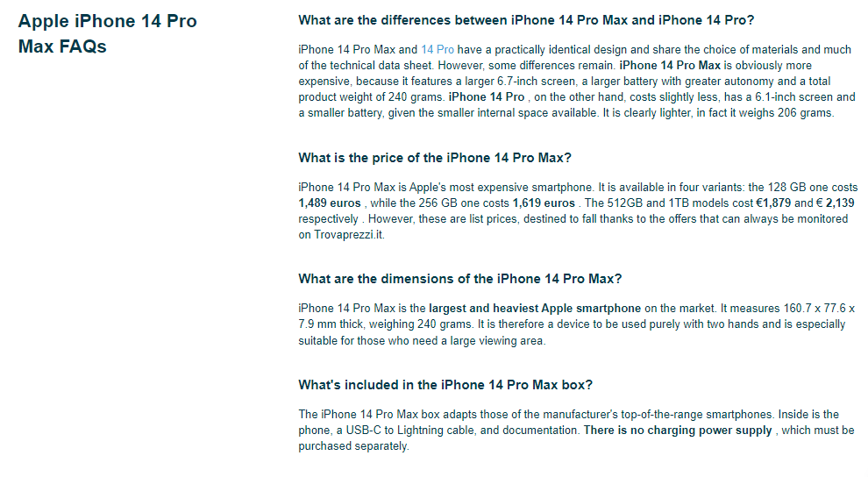Image resolution: width=868 pixels, height=477 pixels.
Task: Click the bold "iPhone 14 Pro" in first answer
Action: coord(487,97)
